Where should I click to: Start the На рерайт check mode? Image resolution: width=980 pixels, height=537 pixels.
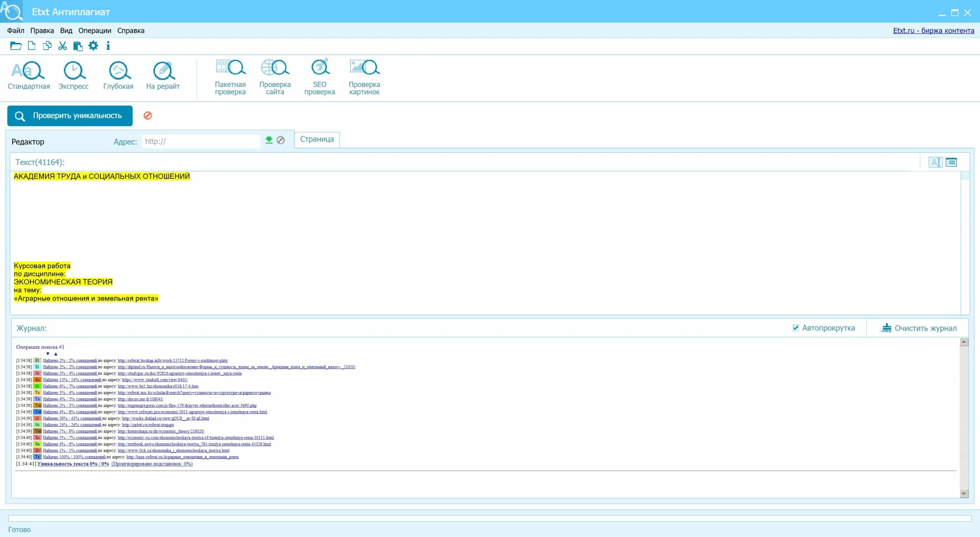coord(163,75)
